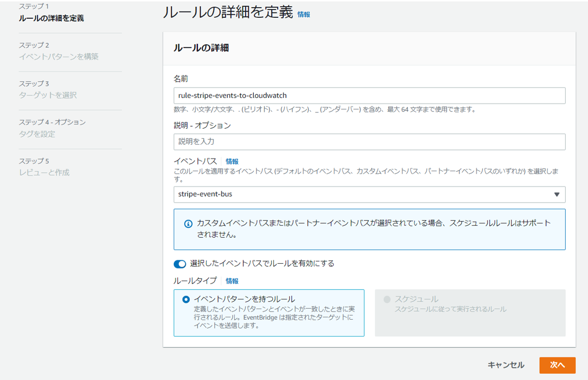588x380 pixels.
Task: Go to step 2 イベントパターンを構築
Action: pyautogui.click(x=58, y=56)
